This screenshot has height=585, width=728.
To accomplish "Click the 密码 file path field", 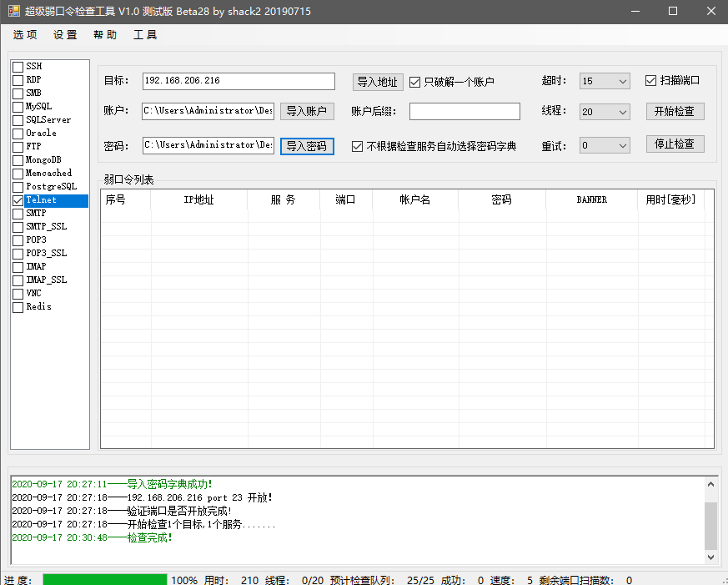I will coord(208,145).
